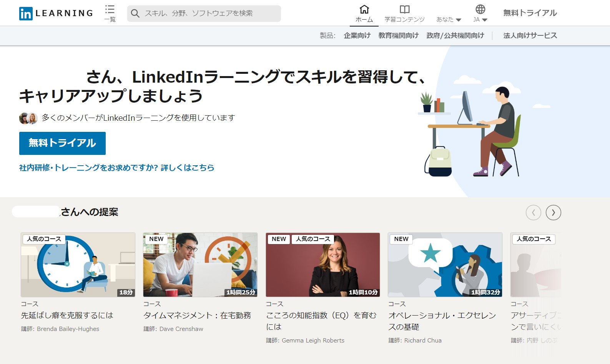This screenshot has height=364, width=610.
Task: Open オペレーショナル・エクセレンス course thumbnail
Action: (x=445, y=264)
